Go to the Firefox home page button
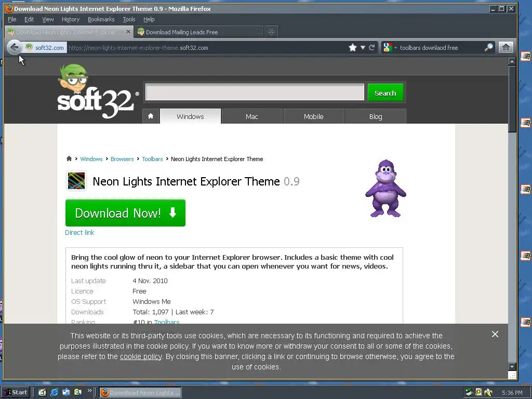This screenshot has height=399, width=532. point(506,47)
